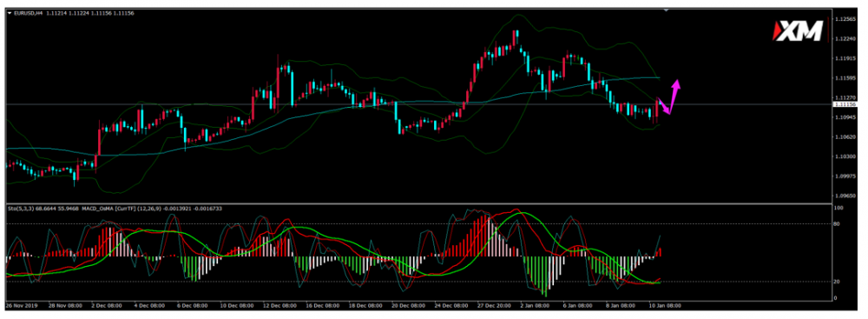Click the chart shift triangle marker at top
Viewport: 868px width, 319px height.
tap(666, 10)
